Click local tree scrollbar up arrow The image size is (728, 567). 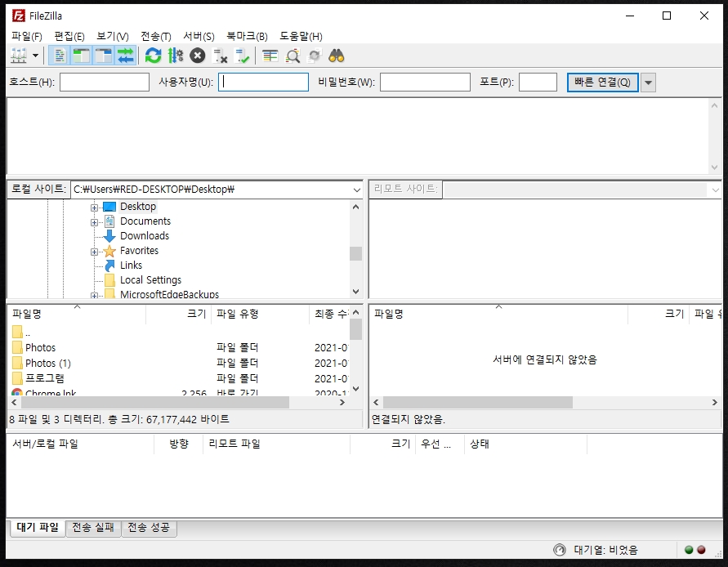(x=355, y=208)
